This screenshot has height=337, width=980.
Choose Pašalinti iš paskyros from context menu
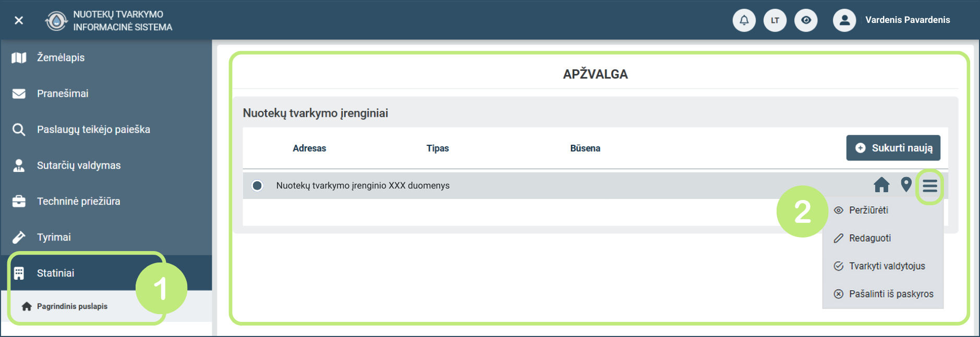point(883,294)
